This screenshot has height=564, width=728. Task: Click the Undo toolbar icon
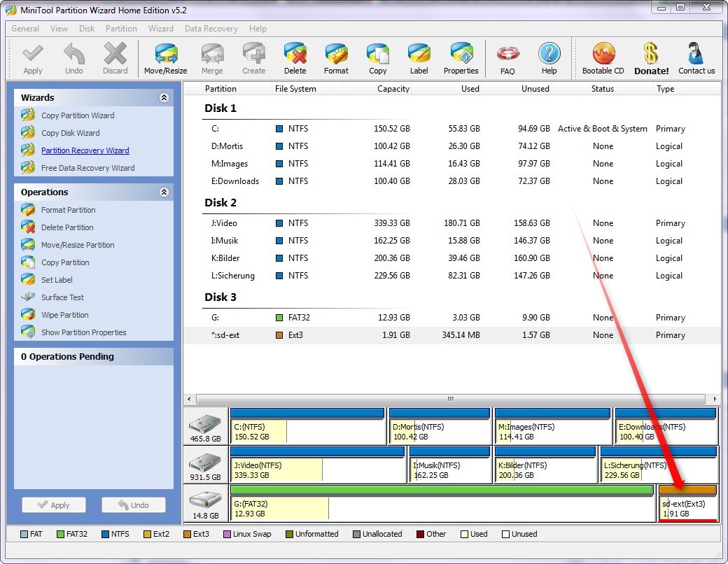pos(73,59)
